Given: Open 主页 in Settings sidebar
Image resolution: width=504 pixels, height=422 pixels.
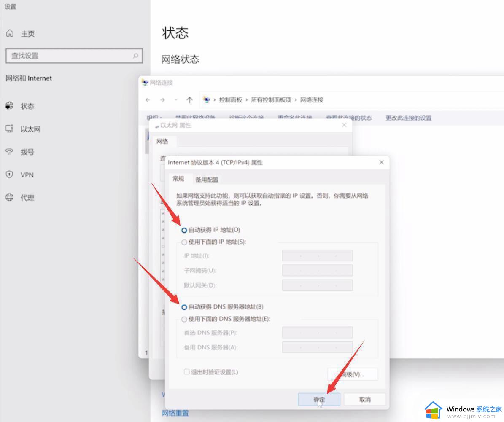Looking at the screenshot, I should tap(28, 33).
